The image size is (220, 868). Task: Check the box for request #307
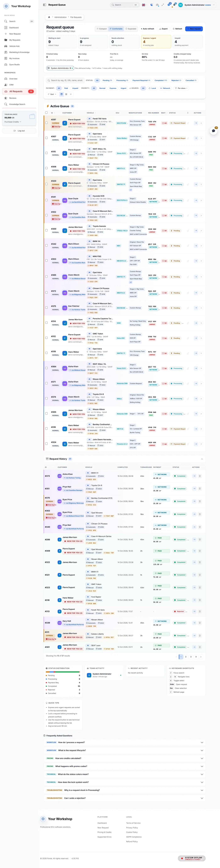47,138
